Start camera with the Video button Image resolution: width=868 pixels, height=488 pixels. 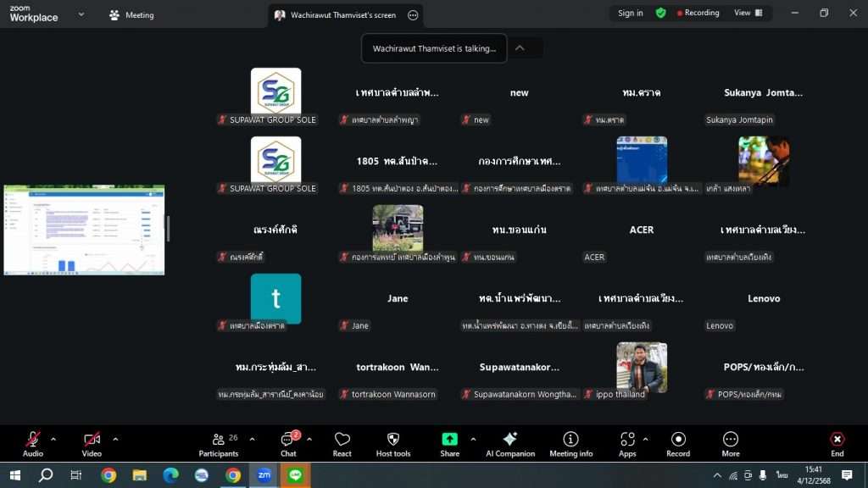(x=92, y=443)
